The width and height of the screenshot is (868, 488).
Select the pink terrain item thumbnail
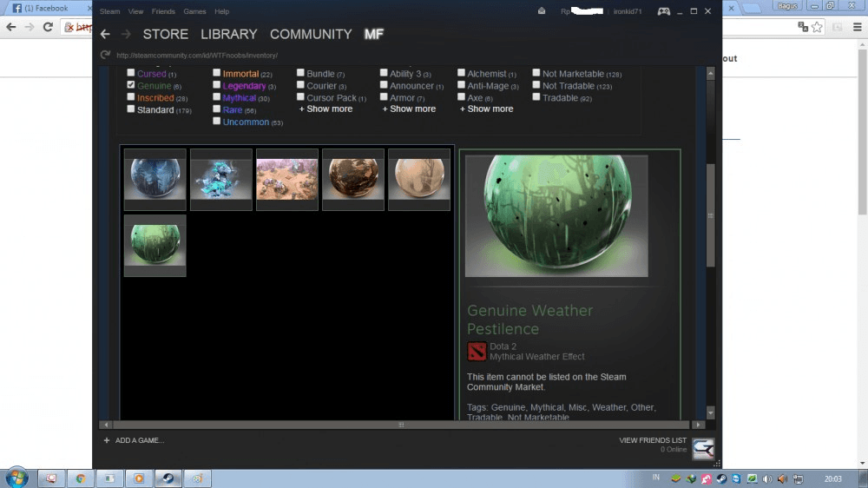[x=286, y=180]
